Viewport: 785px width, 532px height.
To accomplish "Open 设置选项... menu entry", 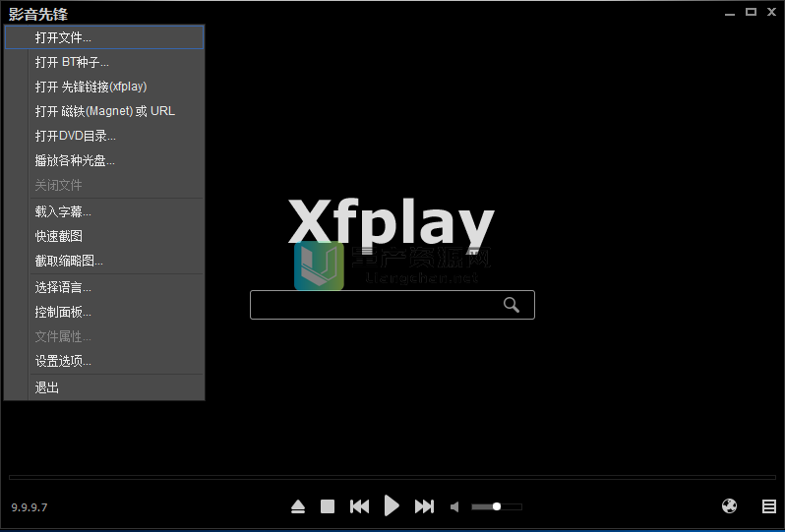I will tap(104, 361).
